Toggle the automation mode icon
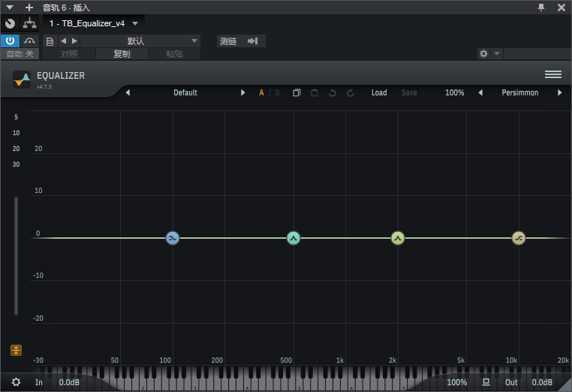Screen dimensions: 572x392 coord(29,41)
